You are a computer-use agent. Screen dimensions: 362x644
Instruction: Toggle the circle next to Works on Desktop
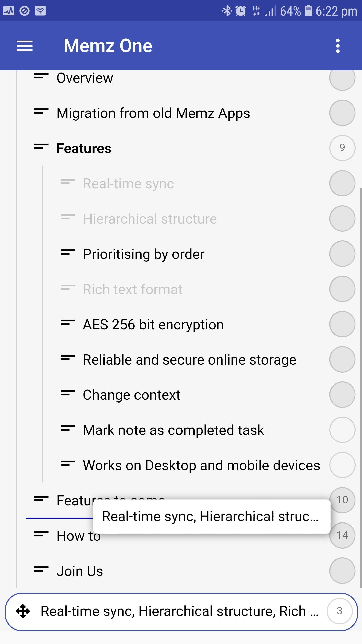342,465
